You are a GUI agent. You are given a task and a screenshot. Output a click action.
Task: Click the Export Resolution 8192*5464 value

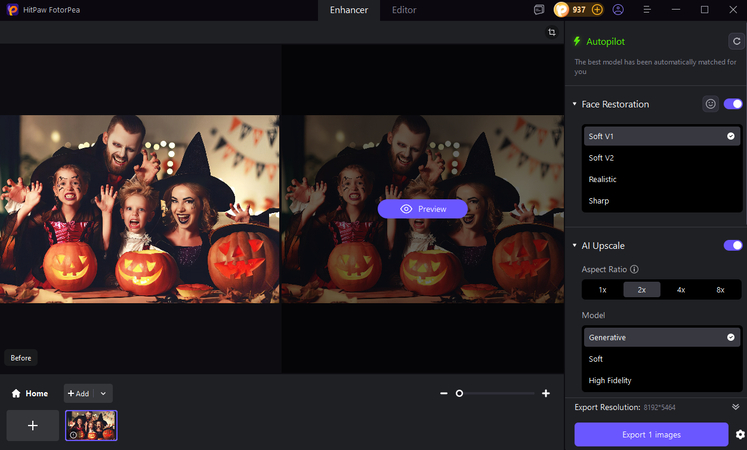pos(659,407)
